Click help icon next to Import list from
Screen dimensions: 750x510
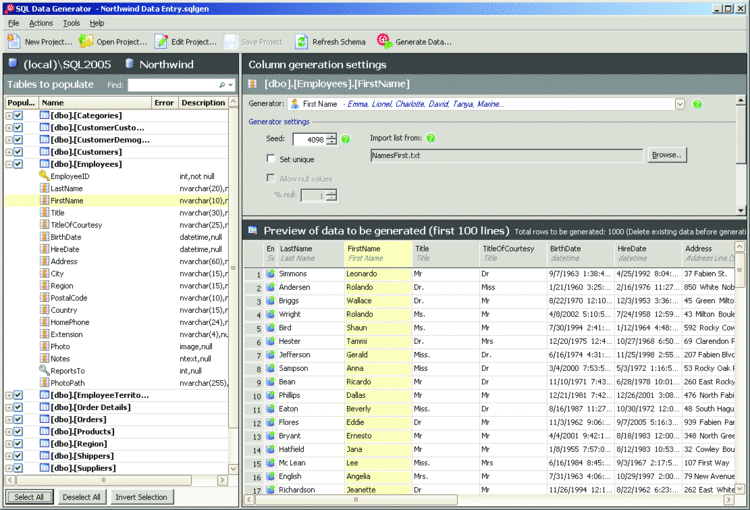tap(430, 138)
